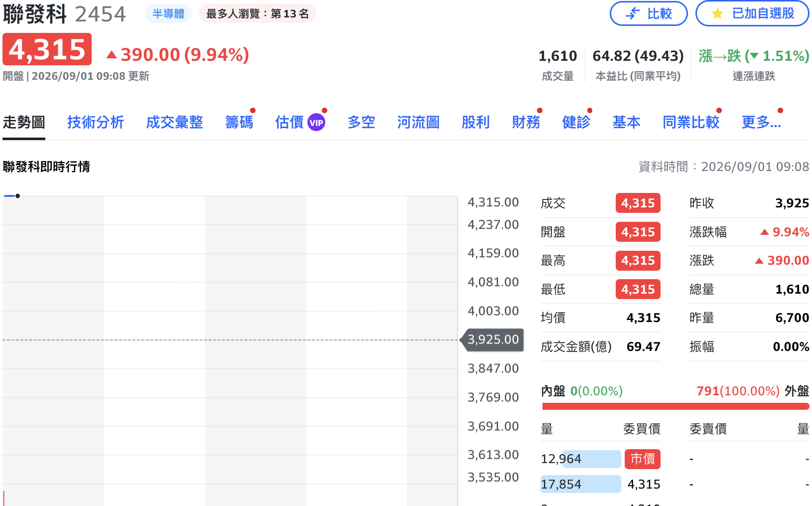Click the 791(100.00%) 外盤 value
The image size is (812, 506).
tap(738, 391)
